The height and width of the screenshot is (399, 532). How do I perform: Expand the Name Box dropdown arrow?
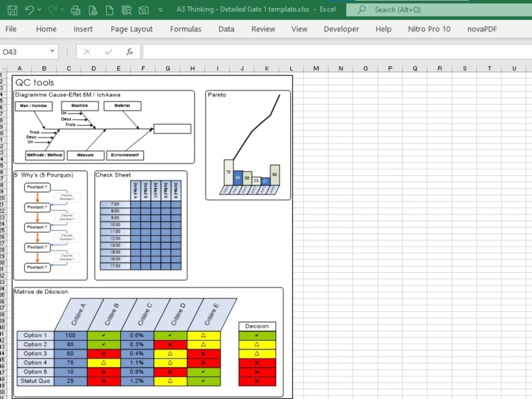click(52, 52)
